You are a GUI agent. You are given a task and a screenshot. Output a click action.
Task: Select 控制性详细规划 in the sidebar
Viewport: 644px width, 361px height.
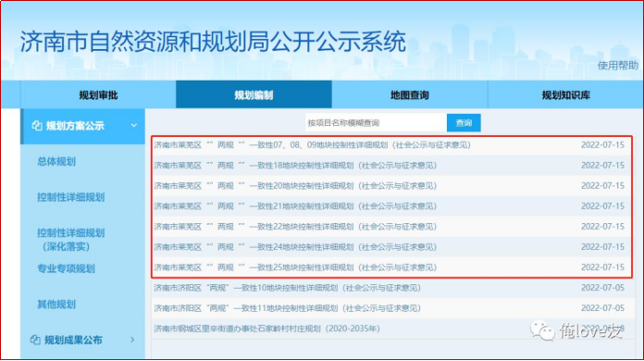pos(70,197)
